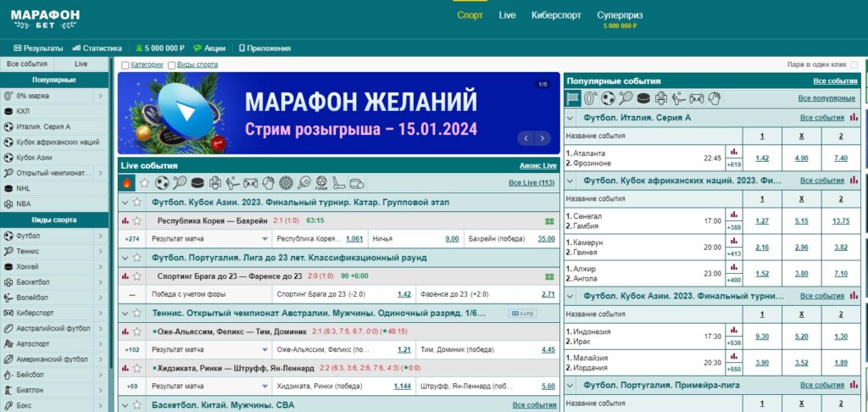Filter Live события by darts board icon

(287, 183)
